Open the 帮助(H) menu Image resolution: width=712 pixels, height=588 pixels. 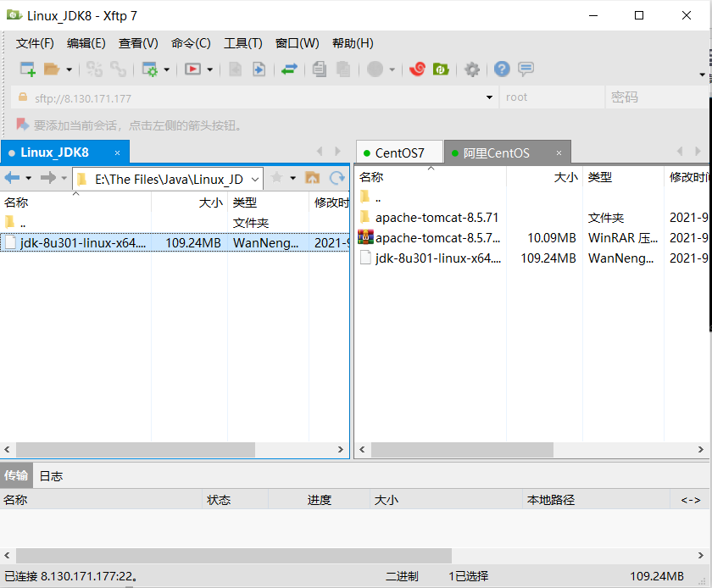353,43
